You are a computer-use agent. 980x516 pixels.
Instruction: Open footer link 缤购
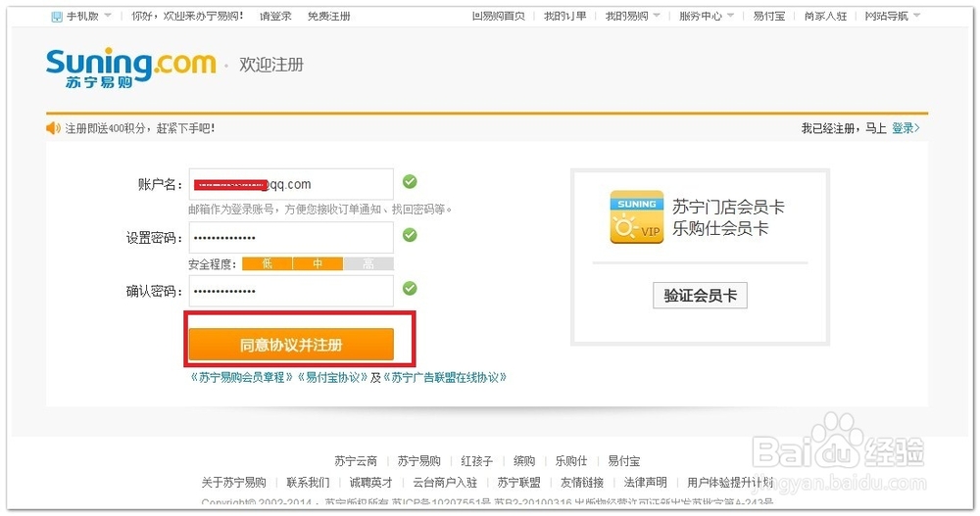[x=523, y=461]
